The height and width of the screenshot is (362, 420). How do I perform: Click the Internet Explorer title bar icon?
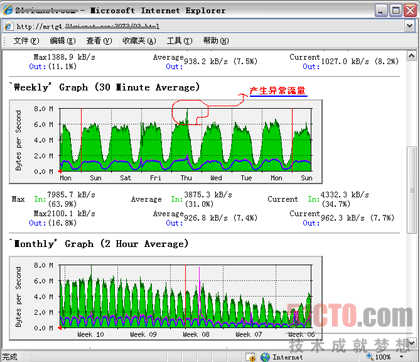[x=8, y=10]
